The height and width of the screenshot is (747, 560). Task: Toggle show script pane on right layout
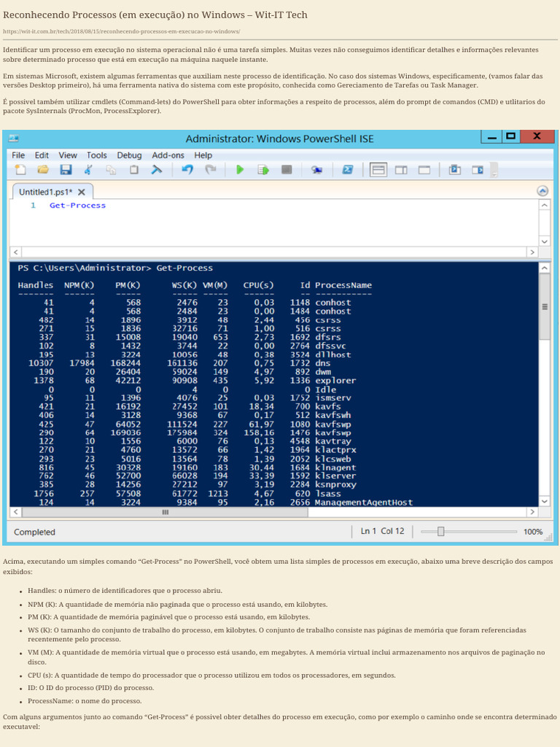[401, 170]
